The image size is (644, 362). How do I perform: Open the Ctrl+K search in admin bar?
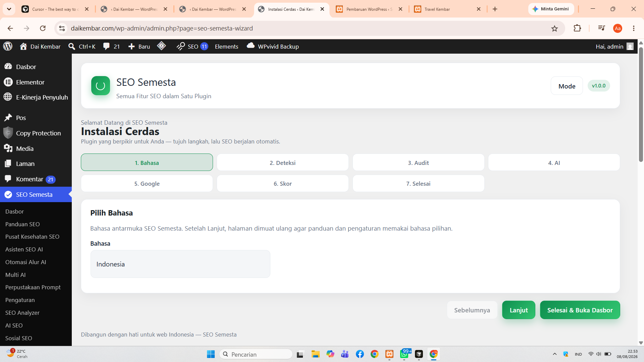[x=82, y=46]
